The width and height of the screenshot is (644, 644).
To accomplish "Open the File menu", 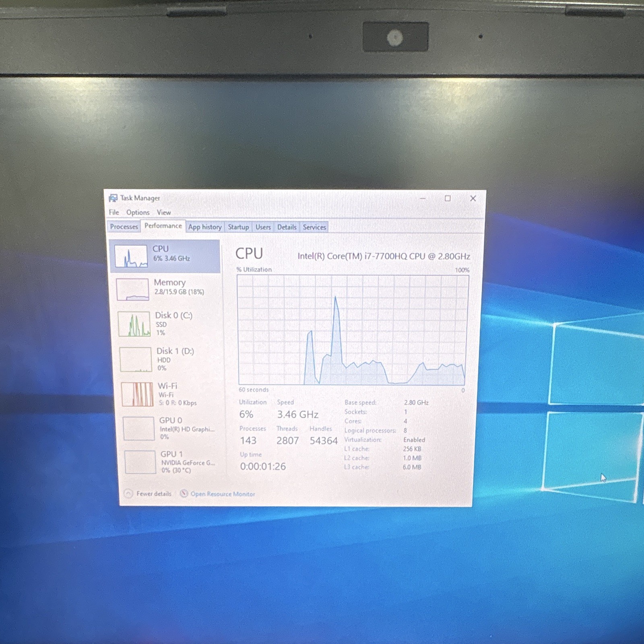I will click(114, 212).
